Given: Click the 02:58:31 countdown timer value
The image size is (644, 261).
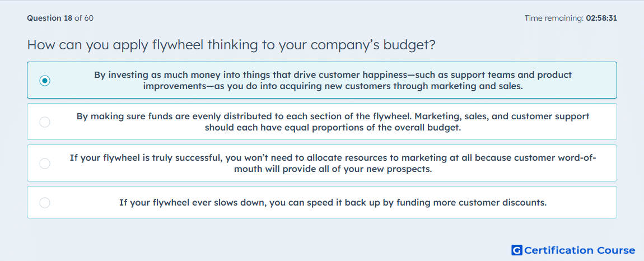Looking at the screenshot, I should [x=601, y=18].
